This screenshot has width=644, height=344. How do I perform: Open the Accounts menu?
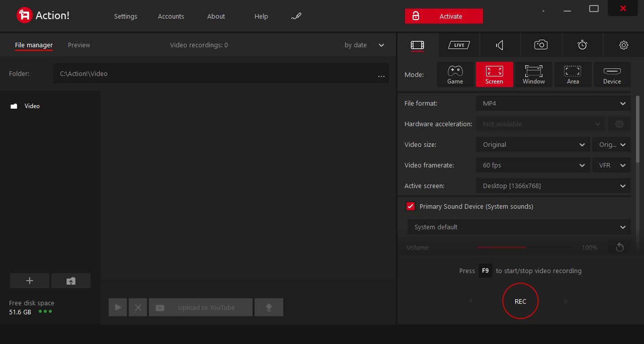(x=171, y=16)
